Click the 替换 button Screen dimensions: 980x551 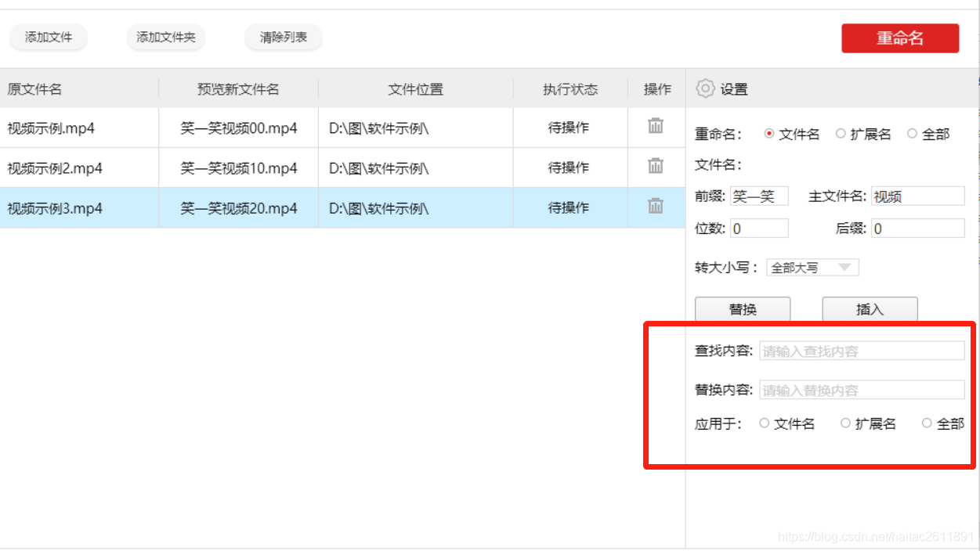743,309
